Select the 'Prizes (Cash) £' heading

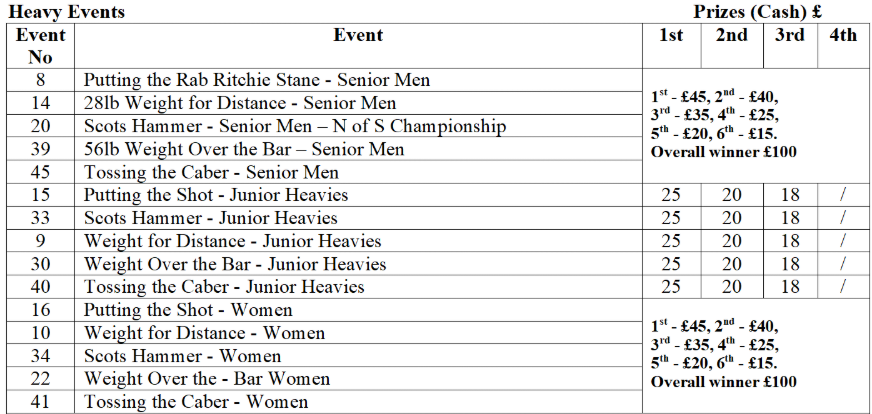tap(758, 12)
